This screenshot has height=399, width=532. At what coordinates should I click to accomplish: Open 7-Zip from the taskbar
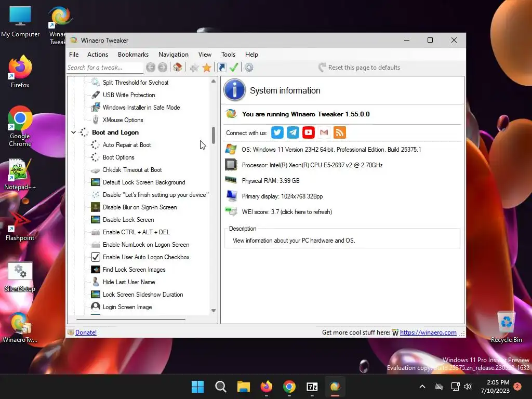click(x=312, y=387)
